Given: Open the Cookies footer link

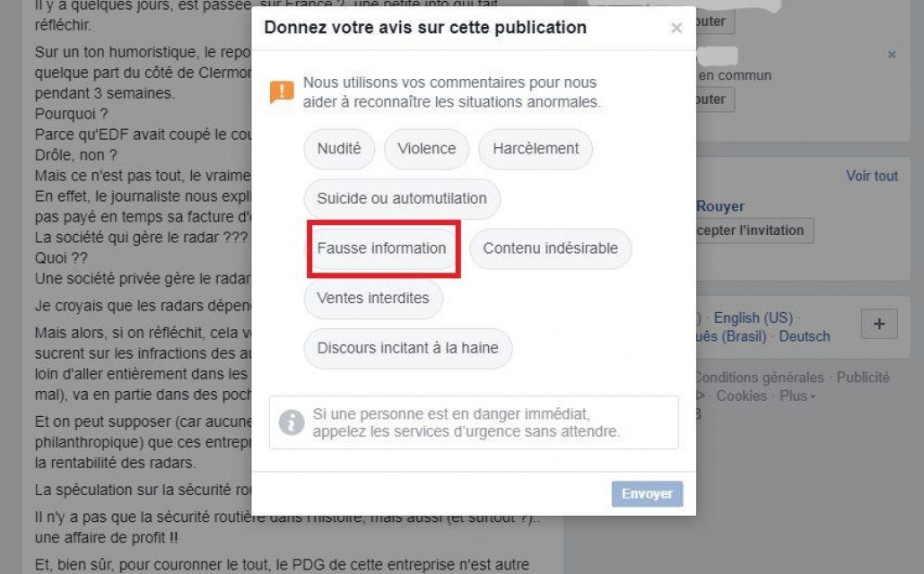Looking at the screenshot, I should (x=741, y=396).
